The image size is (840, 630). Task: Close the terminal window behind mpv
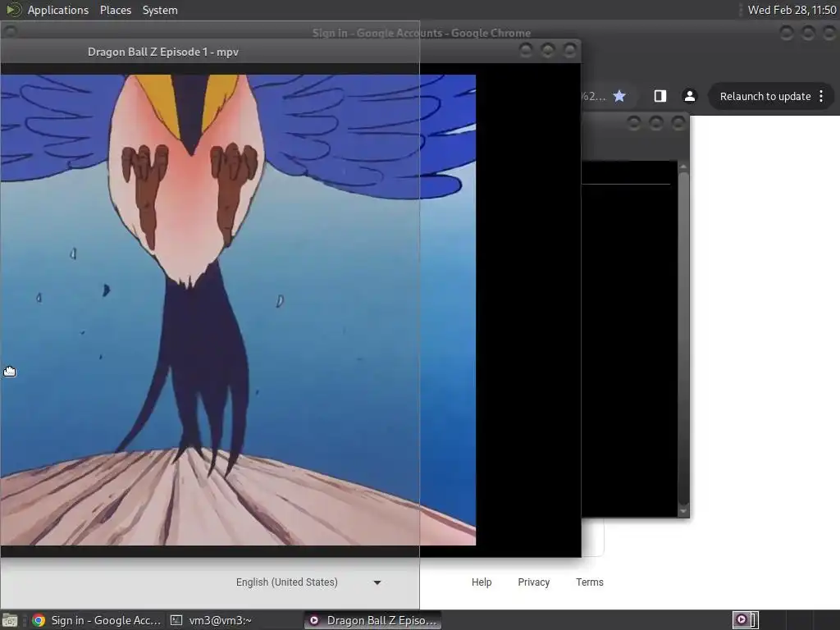pyautogui.click(x=678, y=124)
